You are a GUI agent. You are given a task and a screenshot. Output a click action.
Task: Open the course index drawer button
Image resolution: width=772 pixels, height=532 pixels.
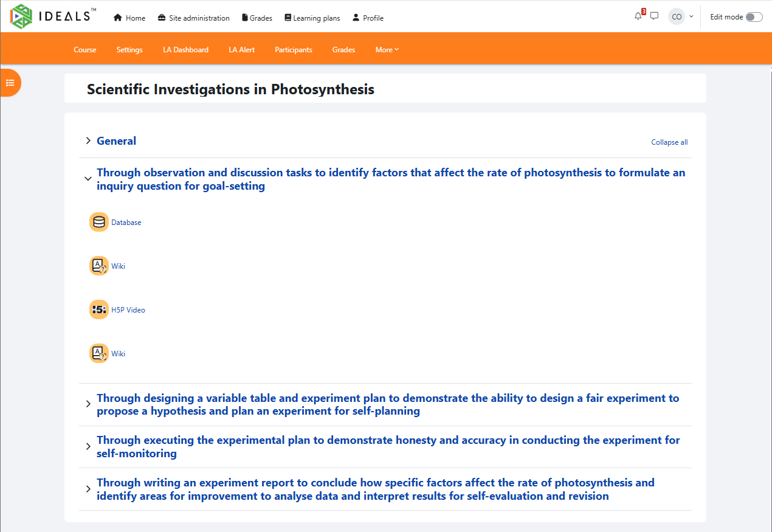(10, 83)
